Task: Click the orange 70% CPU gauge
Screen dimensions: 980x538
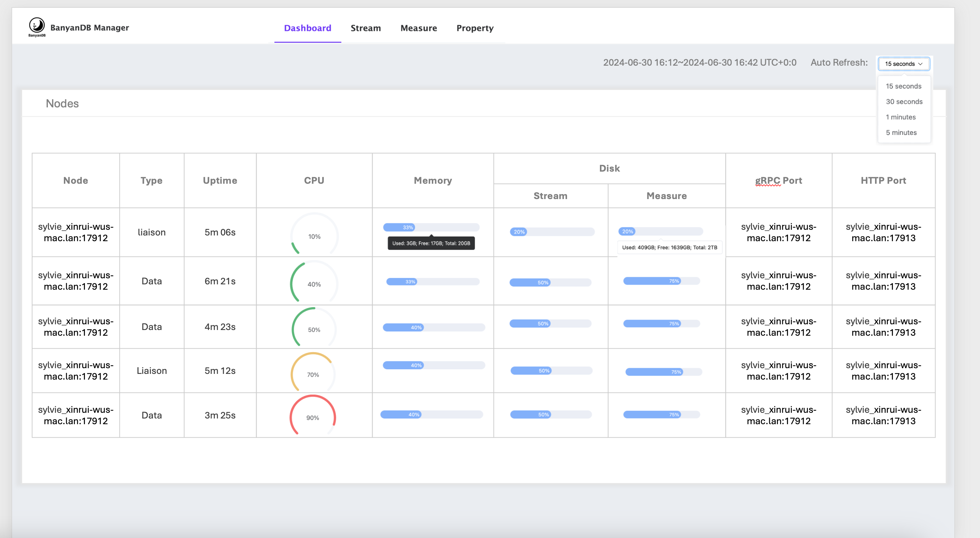Action: tap(313, 374)
